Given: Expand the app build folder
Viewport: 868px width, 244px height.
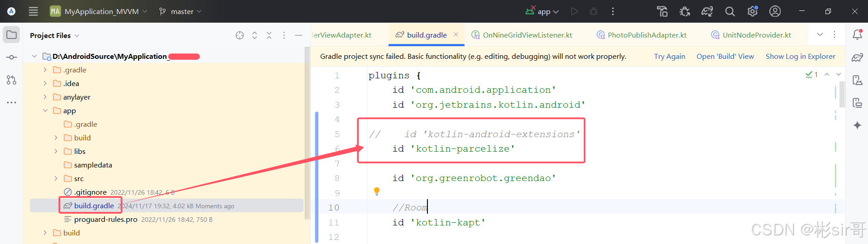Looking at the screenshot, I should [x=56, y=138].
